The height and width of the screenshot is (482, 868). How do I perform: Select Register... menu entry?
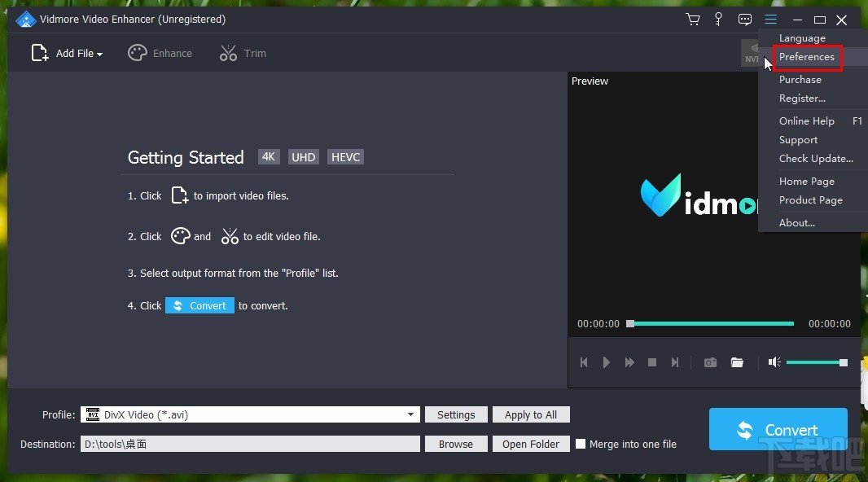[x=802, y=99]
